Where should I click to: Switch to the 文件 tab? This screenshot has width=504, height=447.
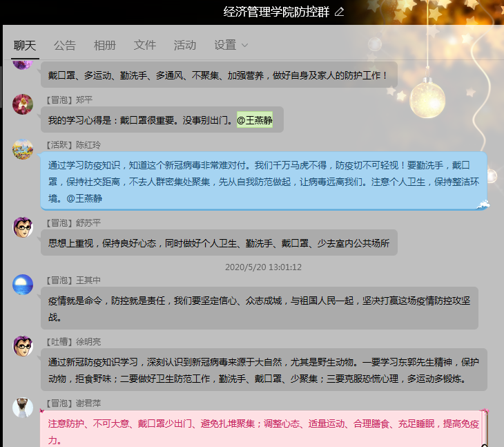145,46
